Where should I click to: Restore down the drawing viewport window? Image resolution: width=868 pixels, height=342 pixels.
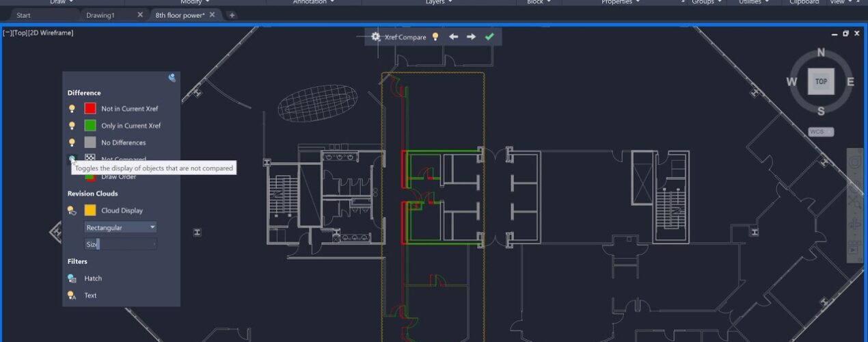(846, 34)
